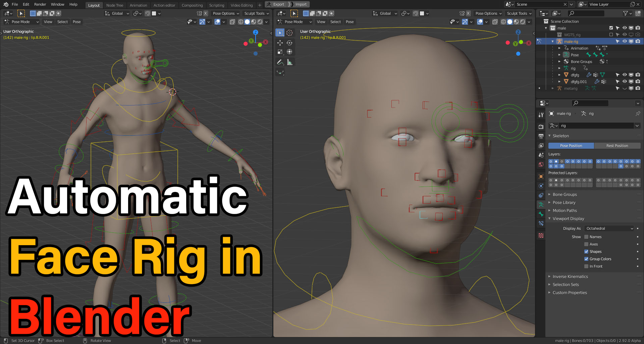Image resolution: width=644 pixels, height=344 pixels.
Task: Pick the Rotate tool in right viewport toolbar
Action: tap(289, 43)
